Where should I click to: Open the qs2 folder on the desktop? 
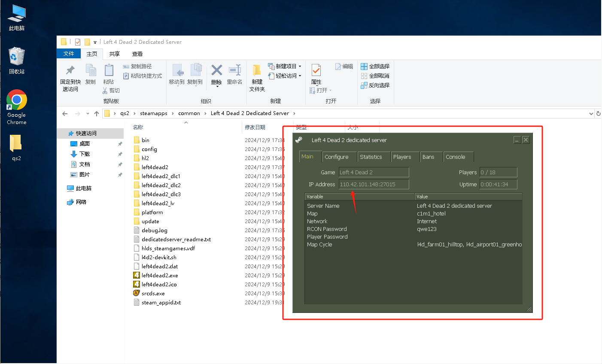click(x=16, y=148)
